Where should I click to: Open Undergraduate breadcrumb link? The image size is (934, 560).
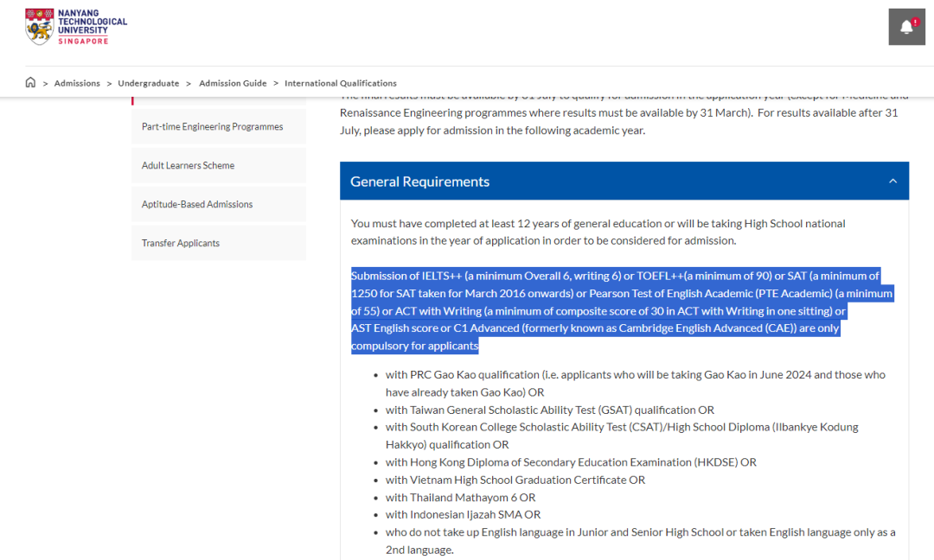(x=149, y=83)
